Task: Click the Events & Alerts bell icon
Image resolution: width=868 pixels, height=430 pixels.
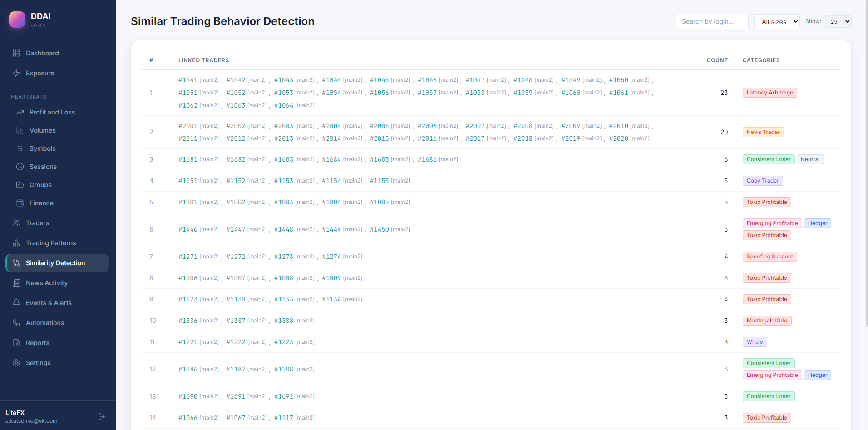Action: pos(16,303)
